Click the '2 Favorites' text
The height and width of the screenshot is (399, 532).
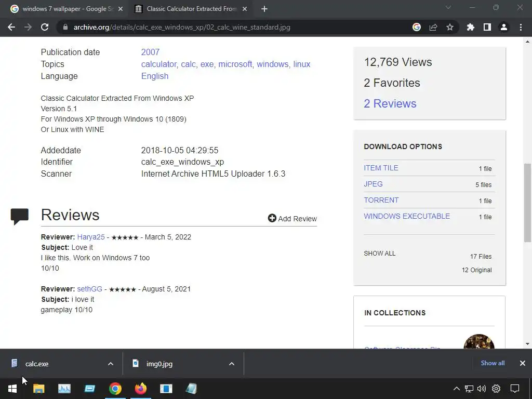point(392,83)
